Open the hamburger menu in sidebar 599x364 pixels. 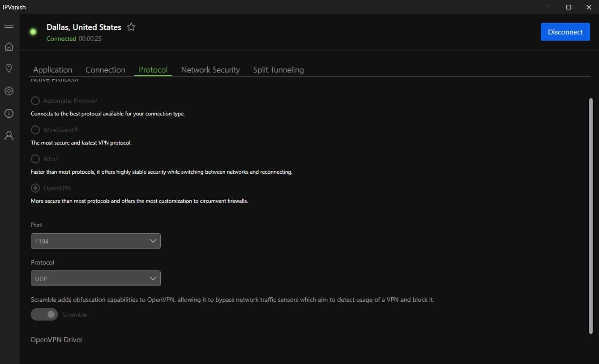tap(9, 26)
